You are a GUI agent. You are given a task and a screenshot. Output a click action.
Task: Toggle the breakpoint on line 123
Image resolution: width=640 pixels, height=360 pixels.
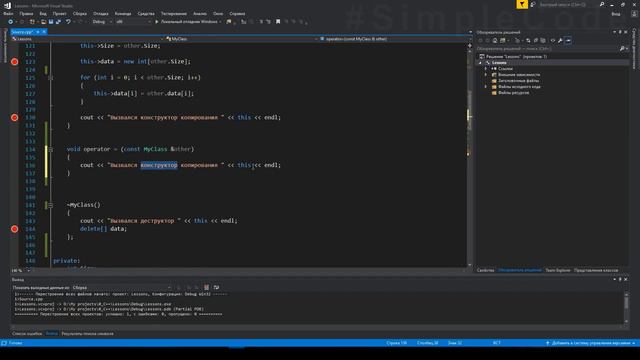[x=15, y=62]
